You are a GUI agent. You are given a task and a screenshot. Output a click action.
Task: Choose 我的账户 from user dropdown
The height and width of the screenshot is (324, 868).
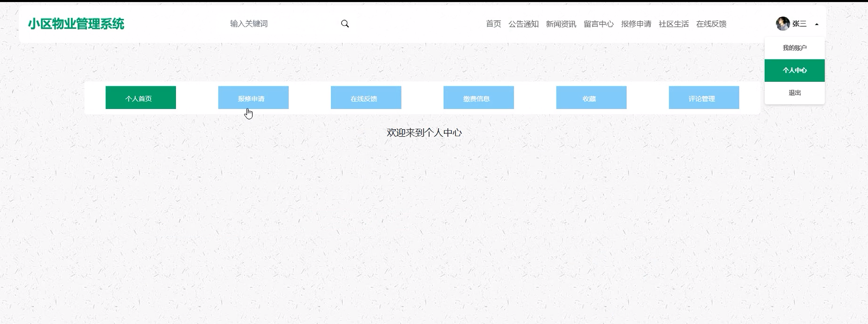point(794,48)
